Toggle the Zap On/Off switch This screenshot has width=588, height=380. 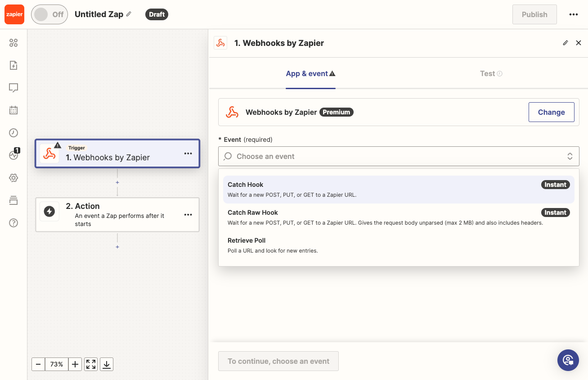point(49,14)
